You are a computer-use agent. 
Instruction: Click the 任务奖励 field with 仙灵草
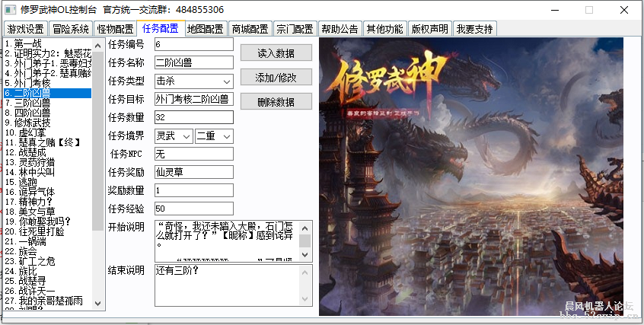coord(194,172)
